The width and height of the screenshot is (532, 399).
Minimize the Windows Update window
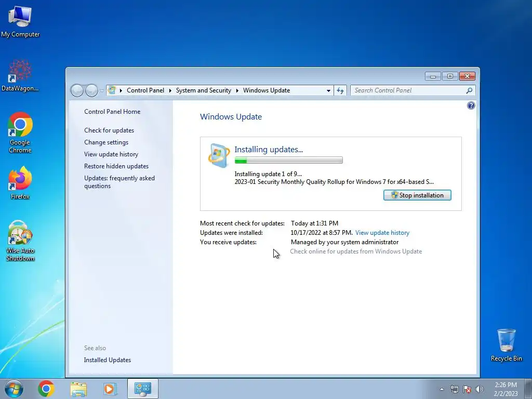click(x=433, y=76)
